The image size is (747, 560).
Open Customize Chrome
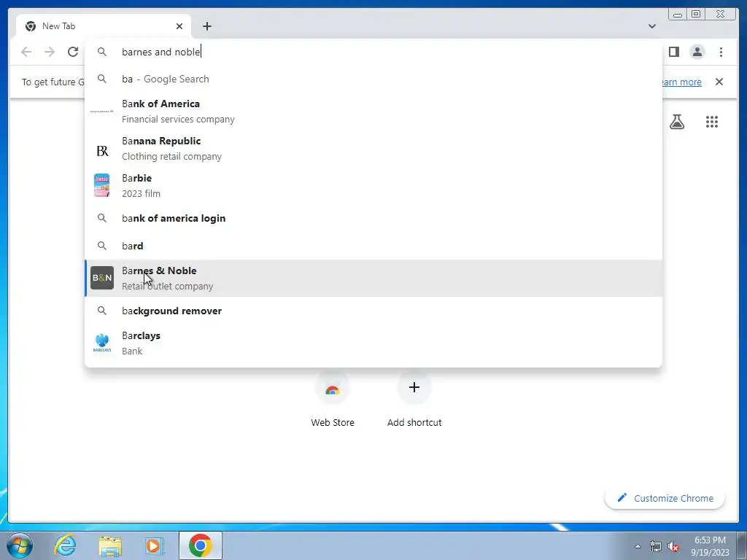click(x=665, y=498)
